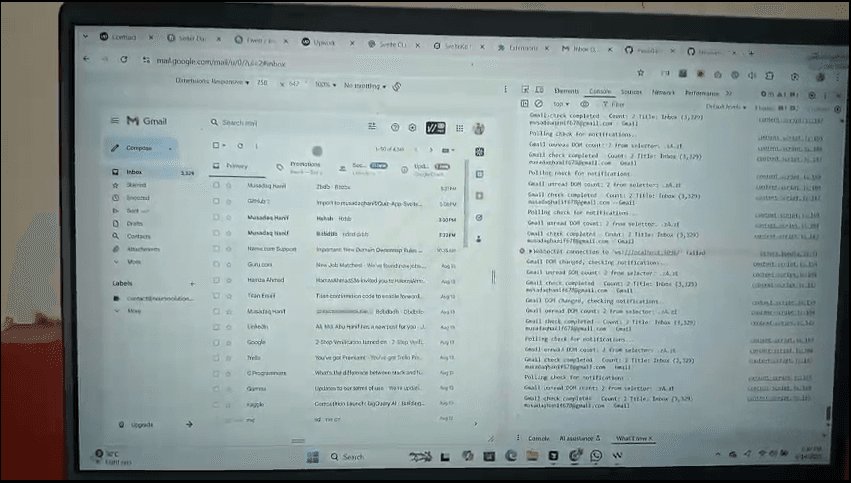Tick checkbox for LinkedIn email

216,327
